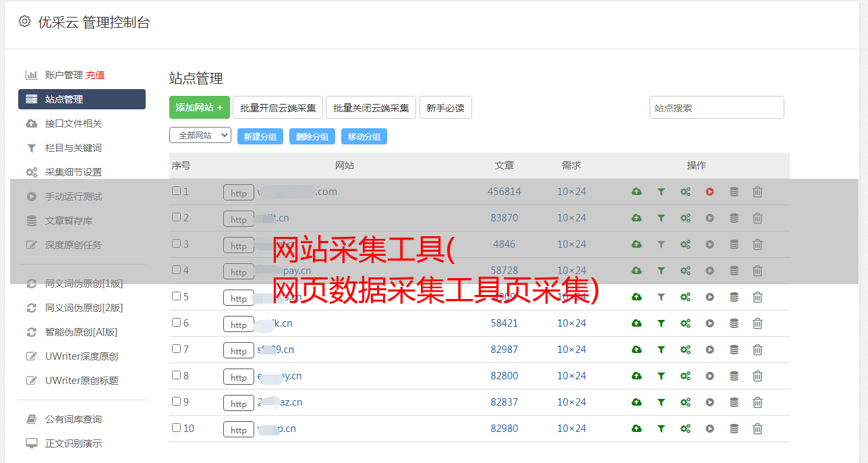Check the box for site 9
Screen dimensions: 868x463
pyautogui.click(x=176, y=402)
